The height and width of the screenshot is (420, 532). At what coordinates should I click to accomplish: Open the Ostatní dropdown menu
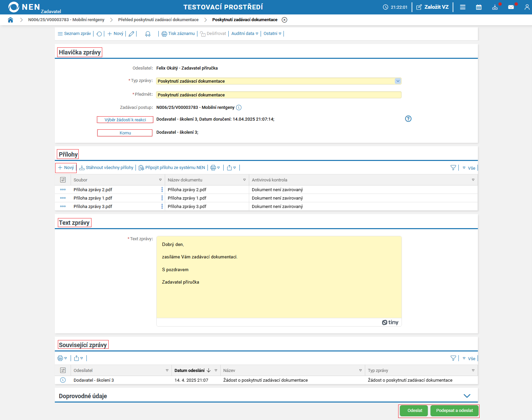[x=272, y=34]
